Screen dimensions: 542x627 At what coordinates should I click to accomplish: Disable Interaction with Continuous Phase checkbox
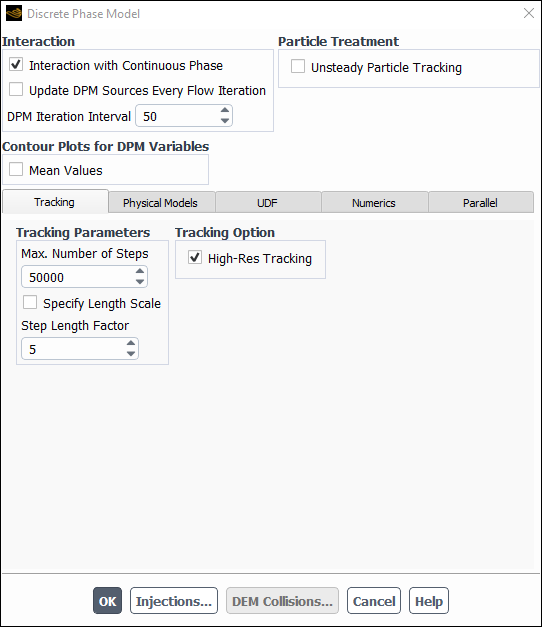(16, 64)
